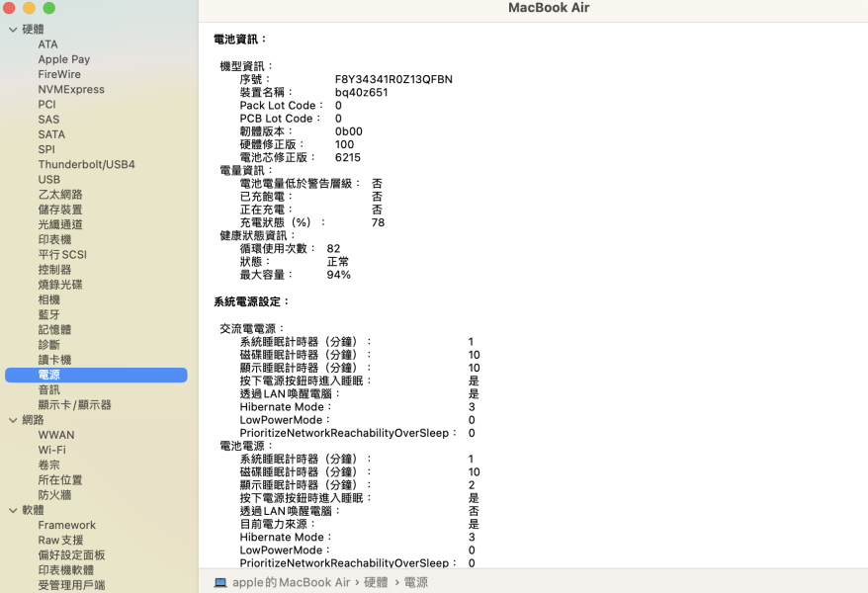Click the laptop icon in path bar

[x=220, y=583]
